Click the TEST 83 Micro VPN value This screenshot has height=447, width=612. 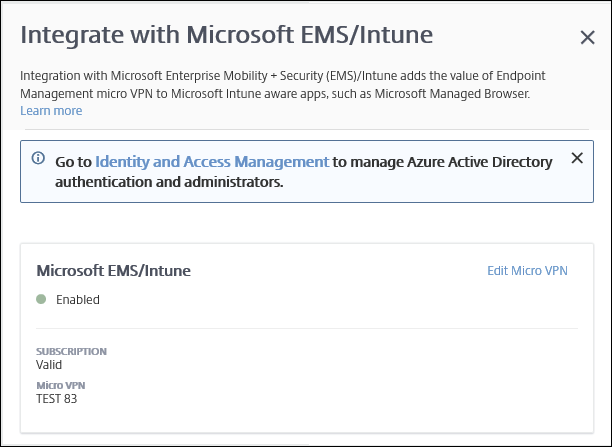pyautogui.click(x=56, y=398)
